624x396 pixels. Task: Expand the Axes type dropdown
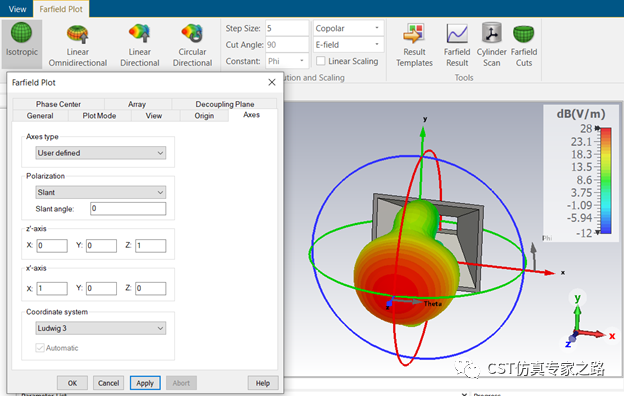[x=101, y=153]
